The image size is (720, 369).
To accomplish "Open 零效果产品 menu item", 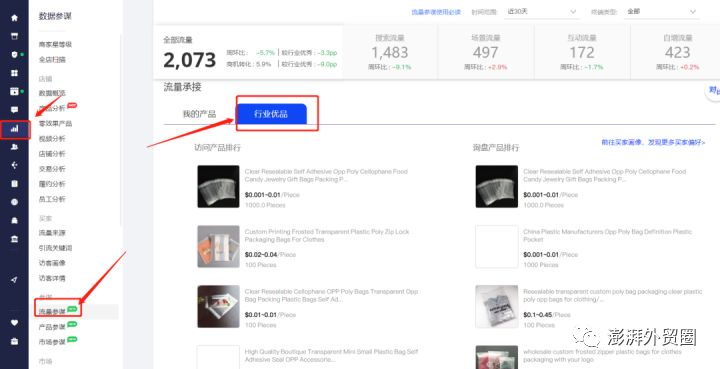I will tap(55, 123).
